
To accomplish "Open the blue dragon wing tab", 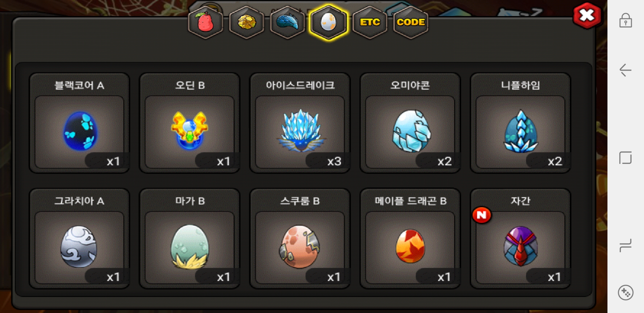I will [x=287, y=23].
